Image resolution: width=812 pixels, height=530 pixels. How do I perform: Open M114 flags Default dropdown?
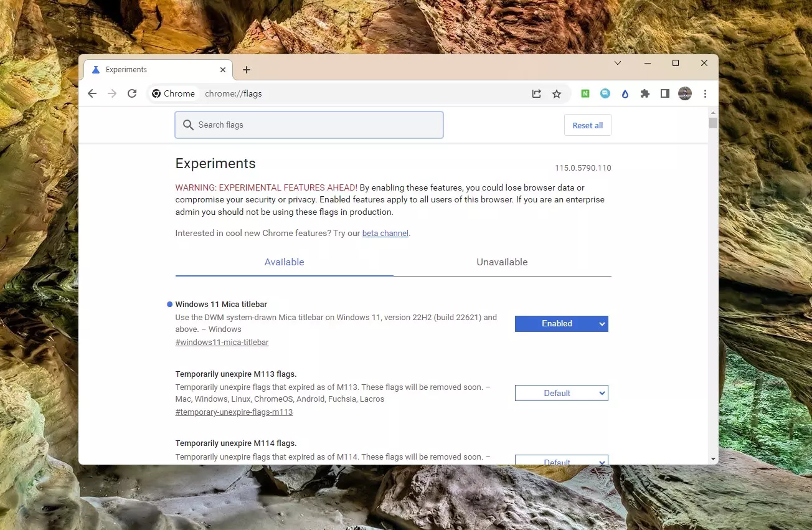[561, 460]
